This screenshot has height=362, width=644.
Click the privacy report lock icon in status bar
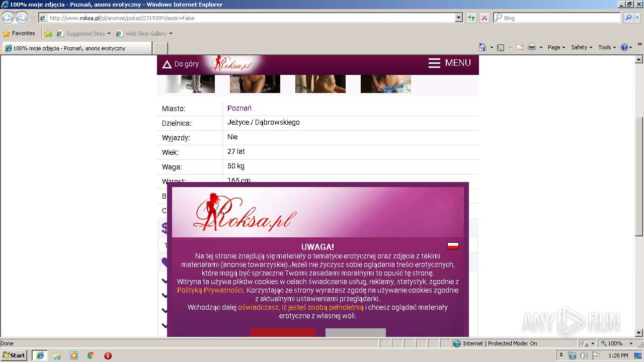coord(585,343)
